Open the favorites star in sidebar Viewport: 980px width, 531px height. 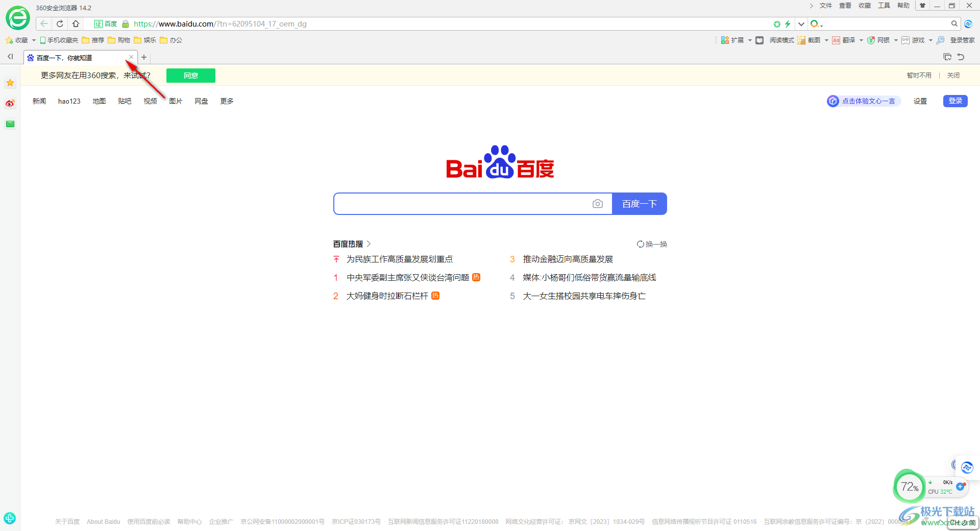10,83
